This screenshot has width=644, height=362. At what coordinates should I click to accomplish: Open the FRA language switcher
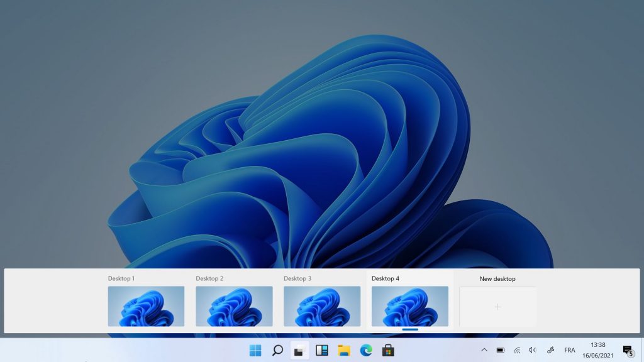569,351
